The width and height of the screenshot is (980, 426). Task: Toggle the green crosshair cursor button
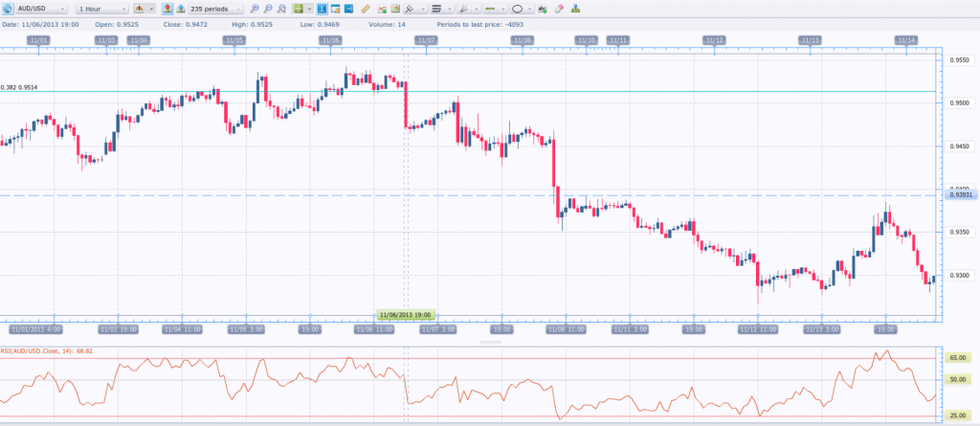[x=298, y=9]
